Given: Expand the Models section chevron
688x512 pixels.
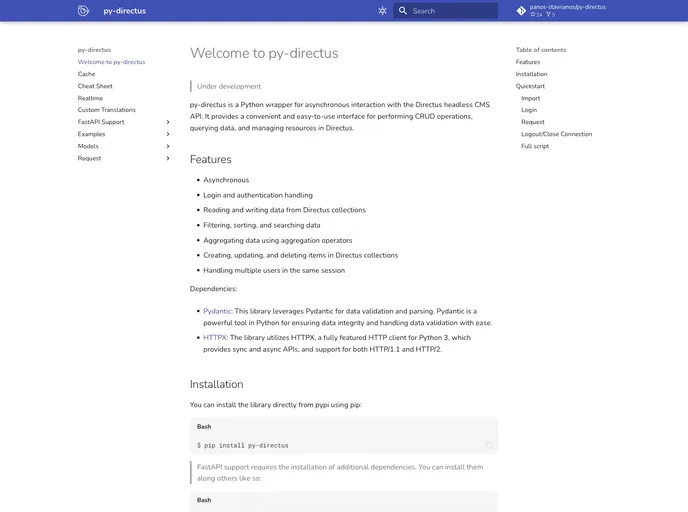Looking at the screenshot, I should [x=168, y=146].
